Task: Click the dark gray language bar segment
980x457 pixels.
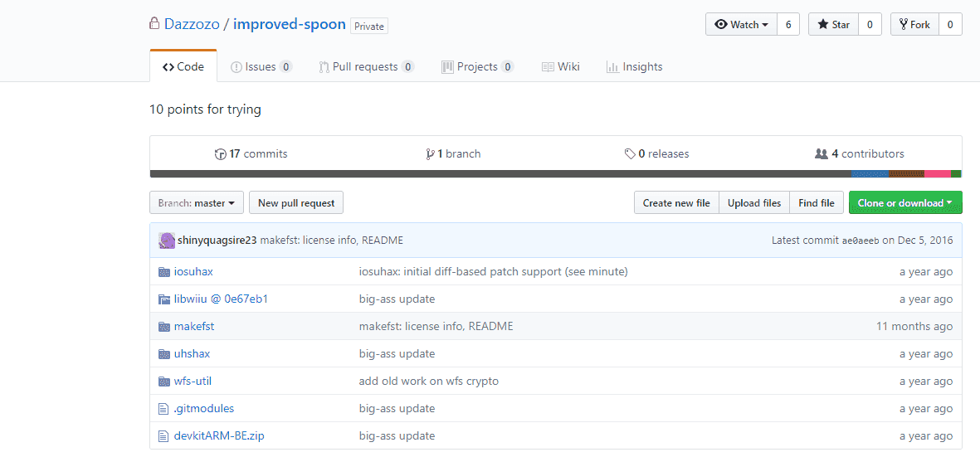Action: click(x=500, y=173)
